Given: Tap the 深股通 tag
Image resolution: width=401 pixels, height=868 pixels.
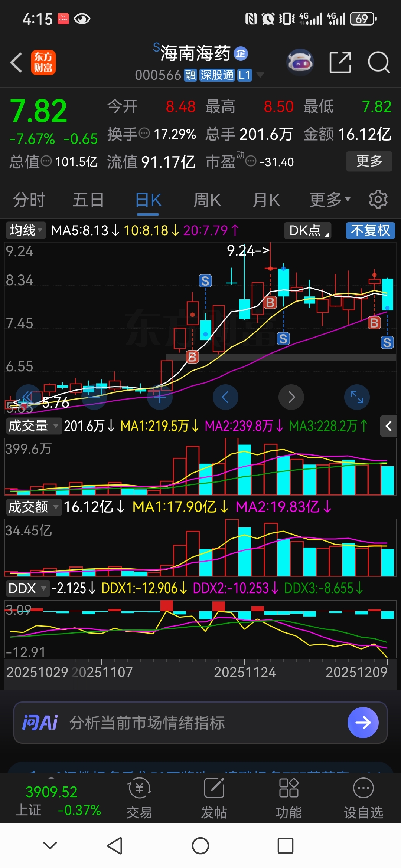Looking at the screenshot, I should click(x=217, y=75).
